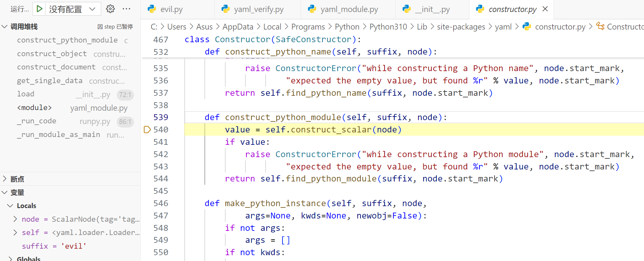644x261 pixels.
Task: Click the AppData breadcrumb
Action: 238,27
